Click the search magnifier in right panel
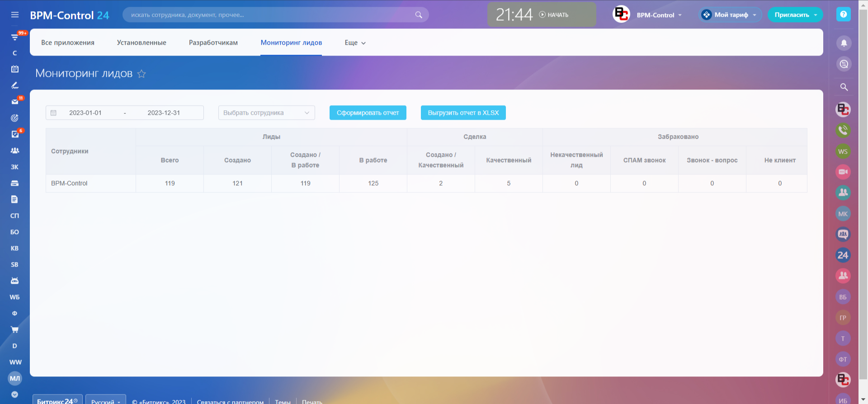 (x=844, y=87)
